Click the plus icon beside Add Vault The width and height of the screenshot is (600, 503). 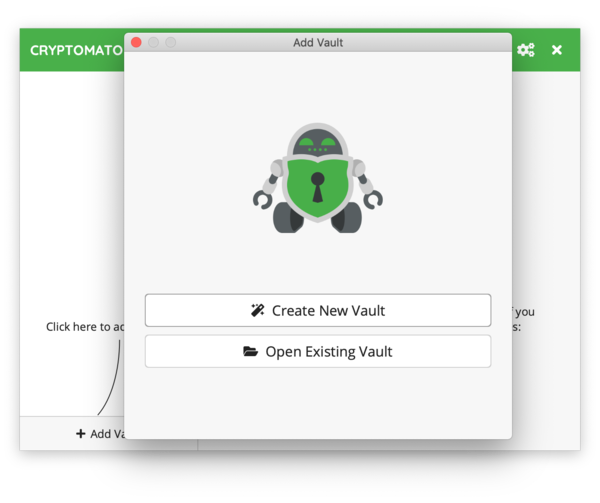click(80, 434)
